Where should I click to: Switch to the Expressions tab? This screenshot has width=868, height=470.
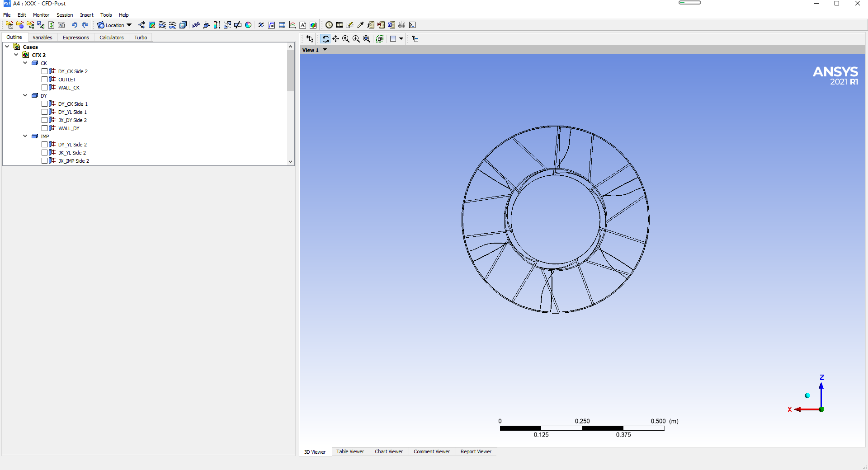[x=75, y=38]
